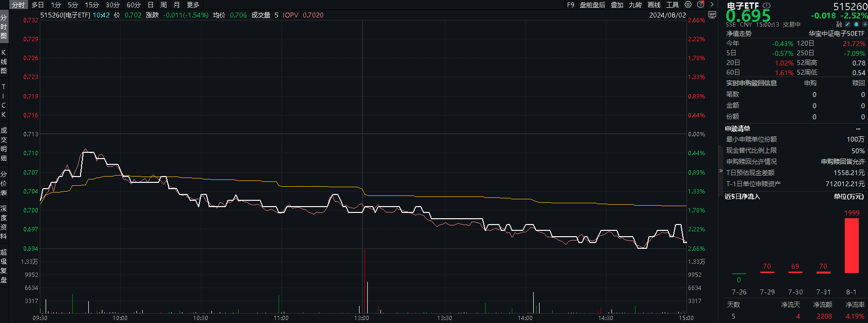Open the 画线 drawing tools

coord(655,5)
